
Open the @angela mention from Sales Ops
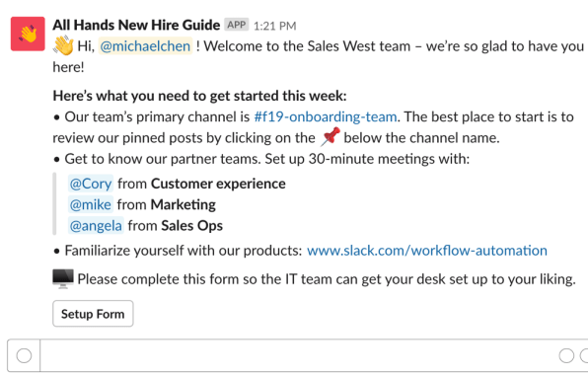(x=96, y=225)
